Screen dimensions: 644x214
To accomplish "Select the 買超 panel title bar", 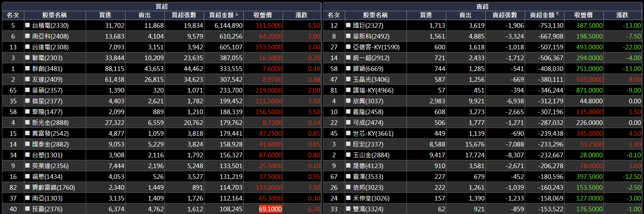I will (x=161, y=7).
